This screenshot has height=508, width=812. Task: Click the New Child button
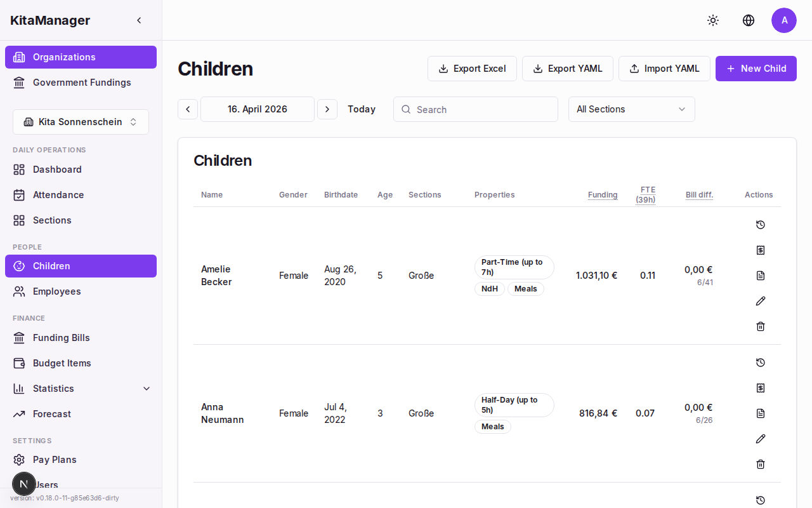(756, 68)
